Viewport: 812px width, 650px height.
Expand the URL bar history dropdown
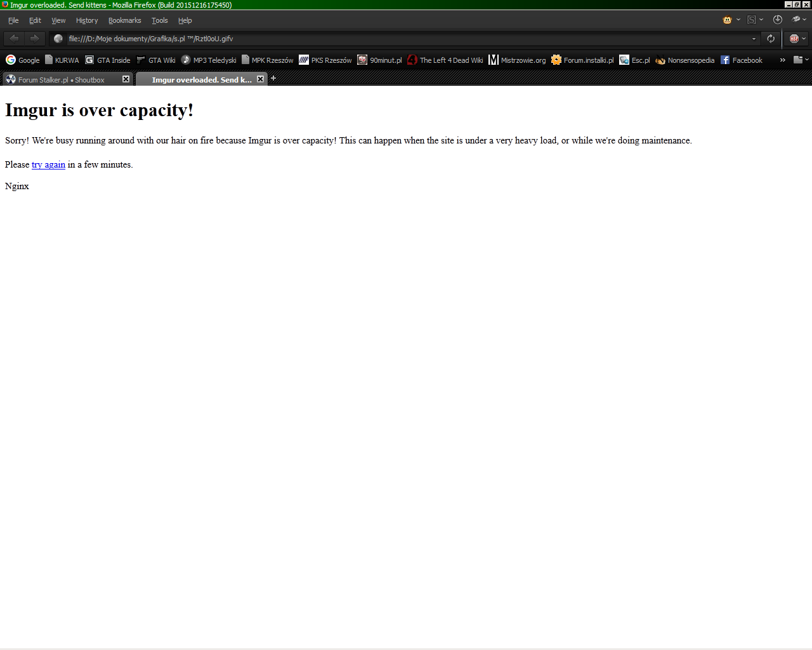[x=754, y=39]
